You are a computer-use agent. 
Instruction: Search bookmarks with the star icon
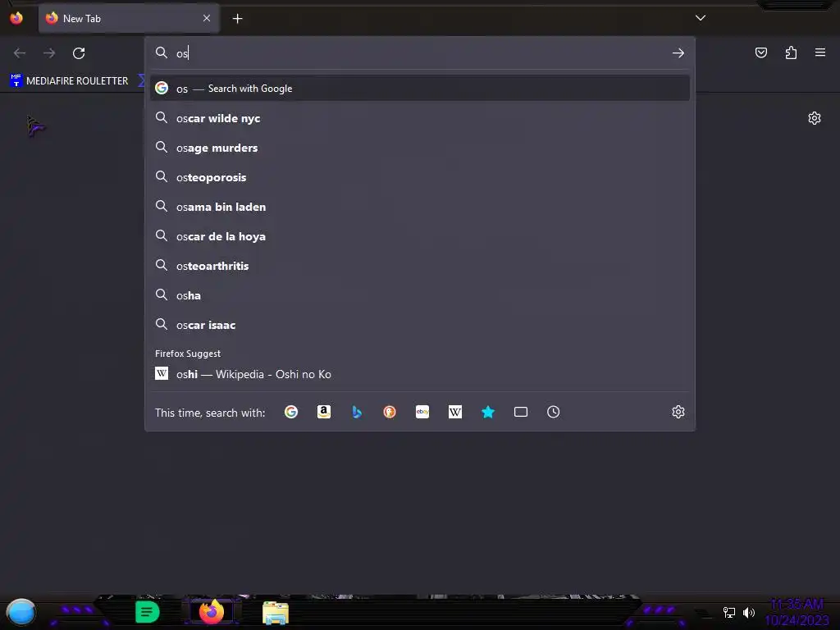488,412
